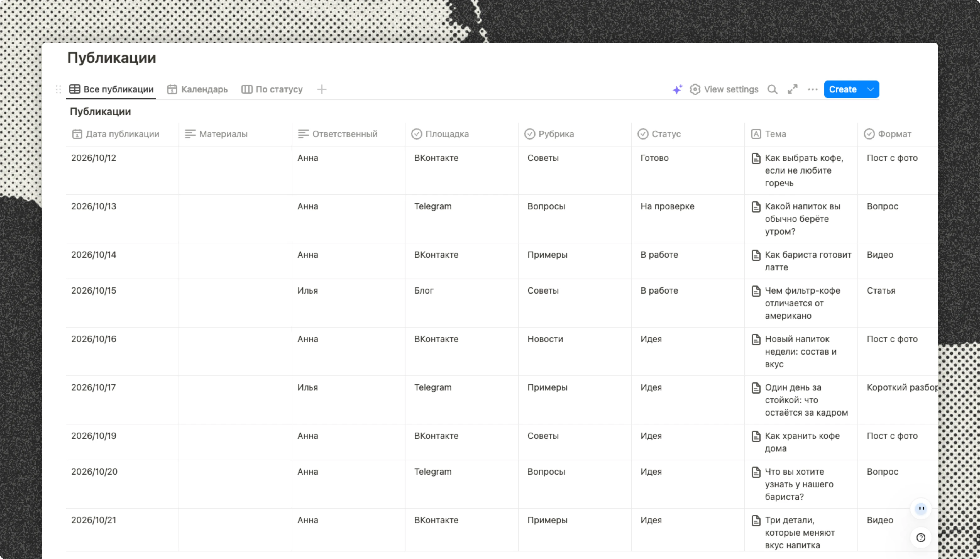Click the Ответственный column header

point(349,134)
